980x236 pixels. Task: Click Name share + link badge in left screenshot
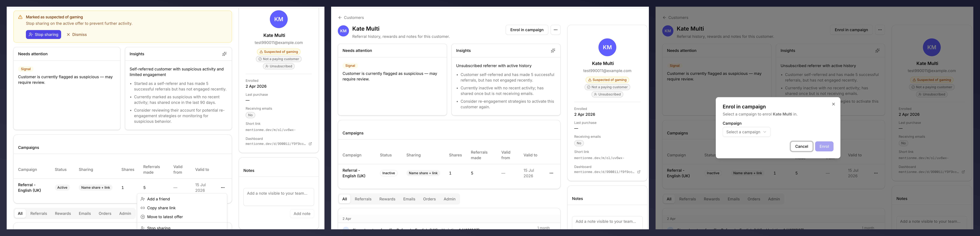click(96, 188)
